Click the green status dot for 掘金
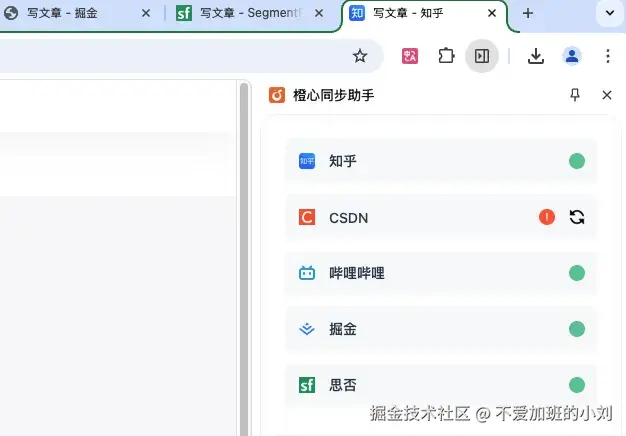 [x=576, y=329]
